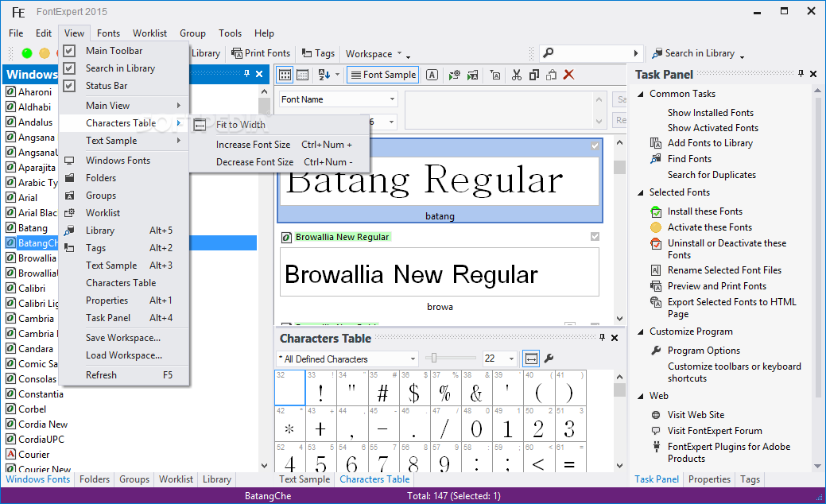
Task: Click the add to group folder icon
Action: coord(472,75)
